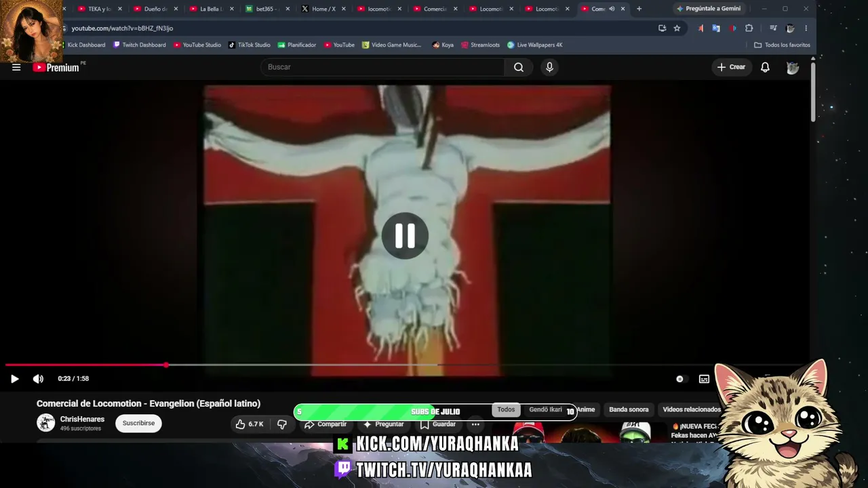The image size is (868, 488).
Task: Toggle subtitles in the video player
Action: point(704,379)
